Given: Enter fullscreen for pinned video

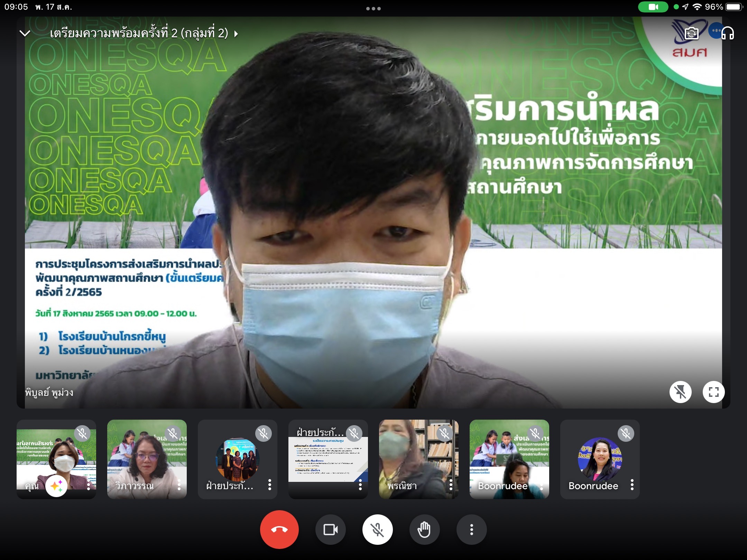Looking at the screenshot, I should pyautogui.click(x=713, y=392).
